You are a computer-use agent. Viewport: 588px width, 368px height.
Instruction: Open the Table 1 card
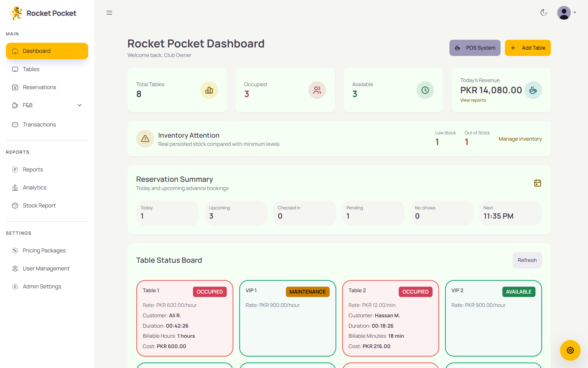185,318
